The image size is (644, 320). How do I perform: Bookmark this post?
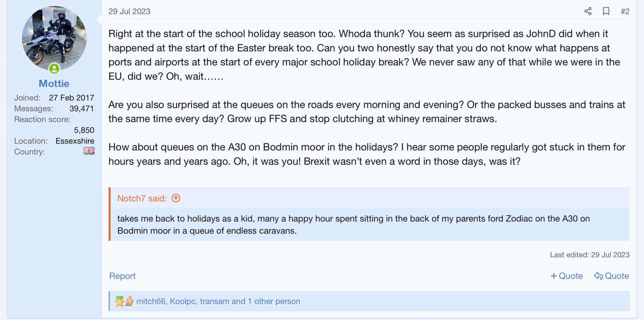pos(606,11)
